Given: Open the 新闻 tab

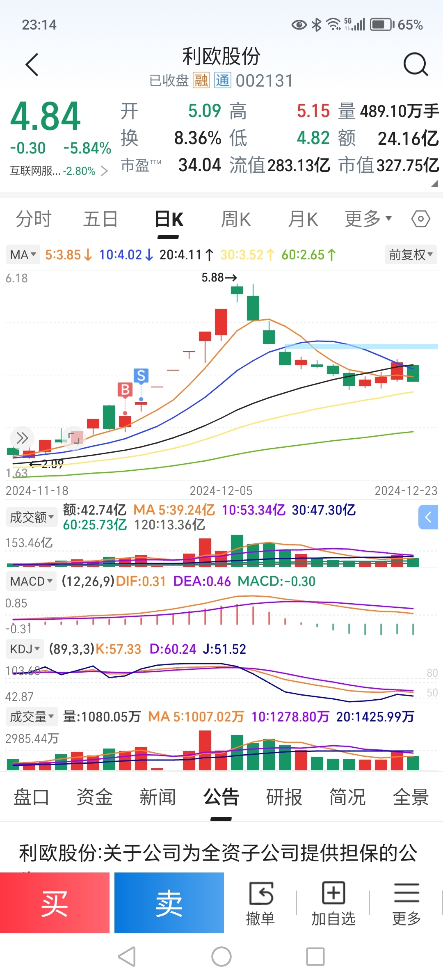Looking at the screenshot, I should click(x=158, y=797).
